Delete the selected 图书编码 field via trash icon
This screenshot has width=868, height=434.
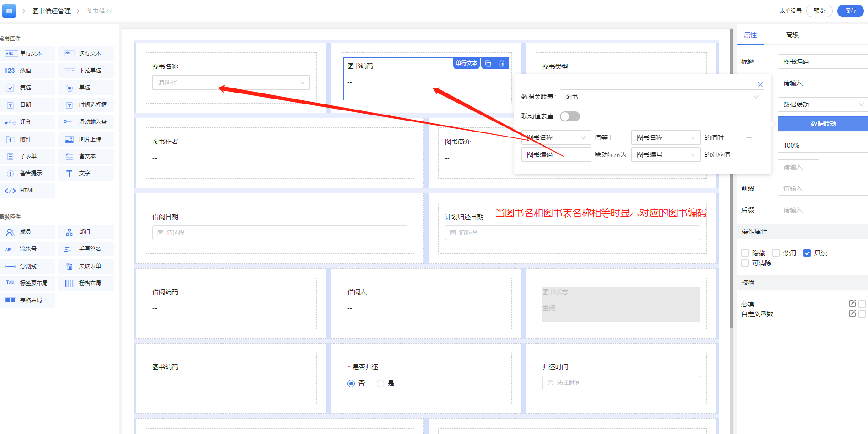tap(502, 64)
